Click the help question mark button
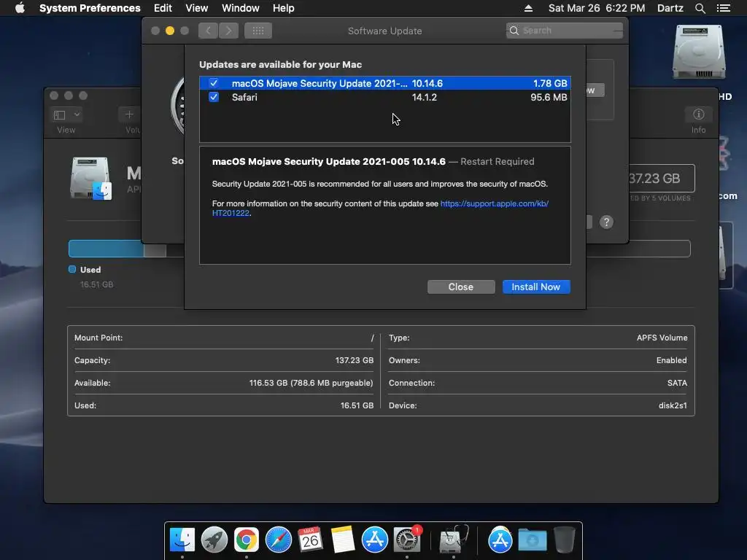747x560 pixels. pyautogui.click(x=606, y=222)
